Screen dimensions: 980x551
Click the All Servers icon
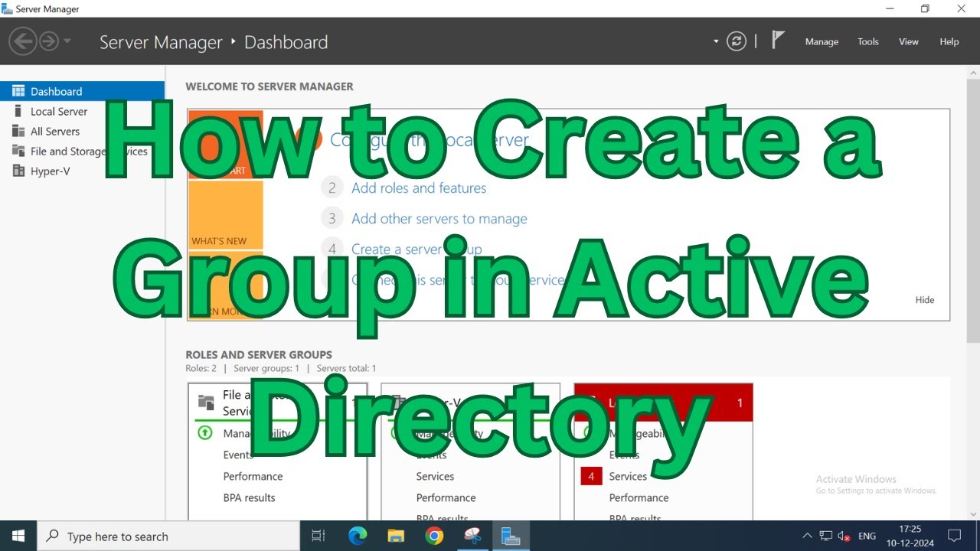tap(18, 131)
